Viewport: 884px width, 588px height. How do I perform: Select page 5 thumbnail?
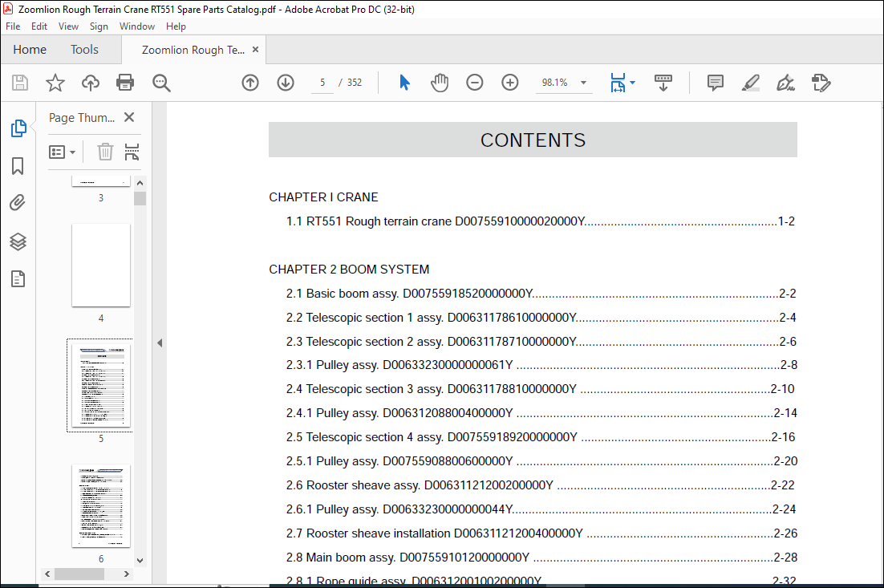point(101,386)
